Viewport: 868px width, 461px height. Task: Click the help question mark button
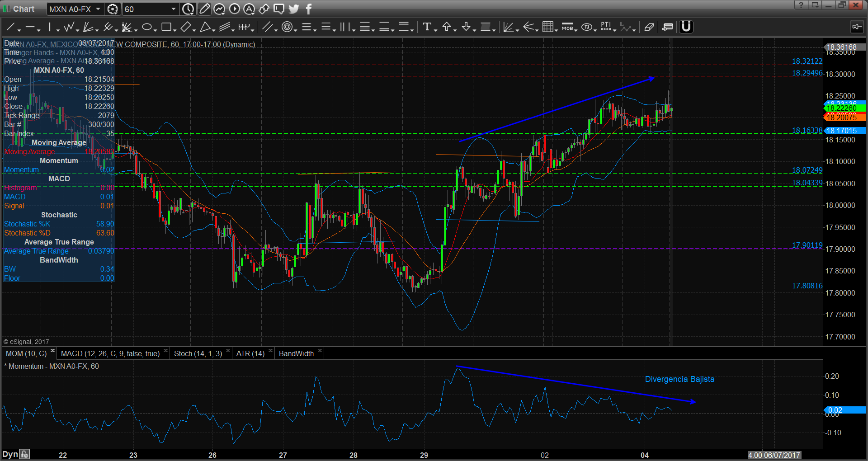coord(801,5)
